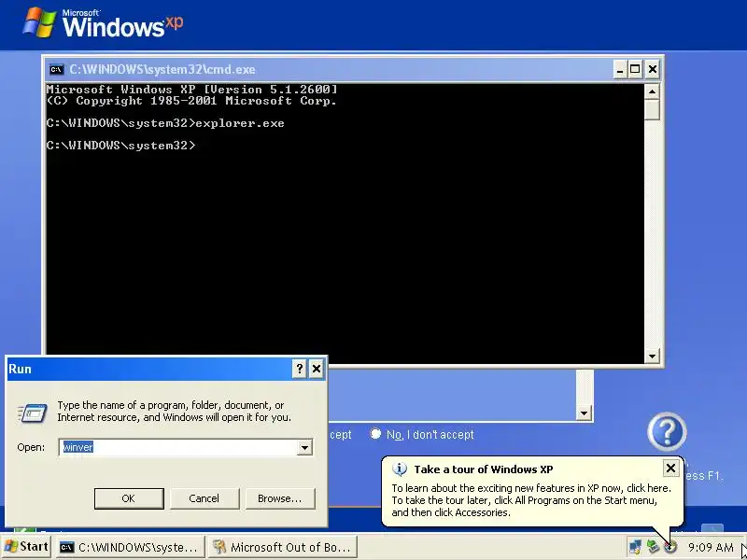Click the license text box scroll-down arrow
747x560 pixels.
click(585, 413)
